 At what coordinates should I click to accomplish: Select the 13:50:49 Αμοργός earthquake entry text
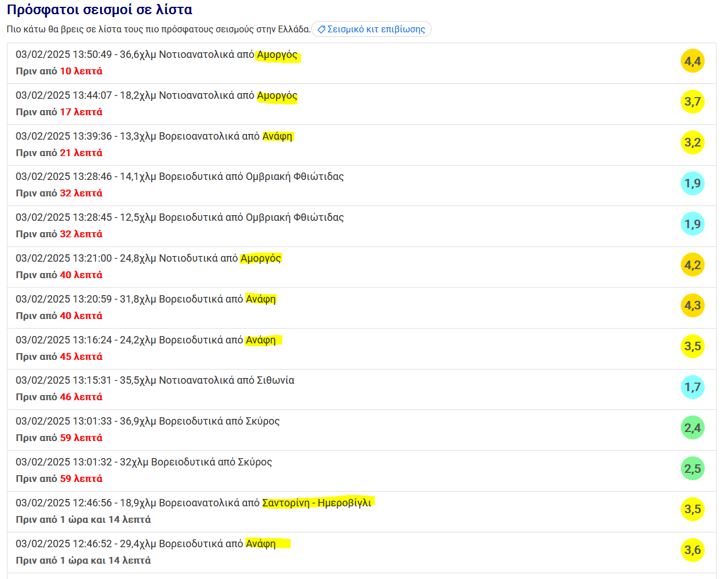pyautogui.click(x=157, y=54)
